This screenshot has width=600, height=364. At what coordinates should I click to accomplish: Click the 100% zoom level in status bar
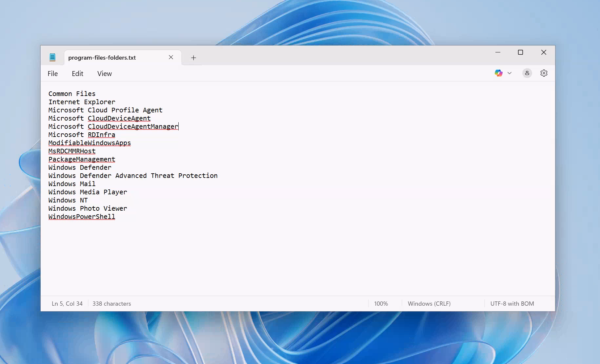click(381, 304)
